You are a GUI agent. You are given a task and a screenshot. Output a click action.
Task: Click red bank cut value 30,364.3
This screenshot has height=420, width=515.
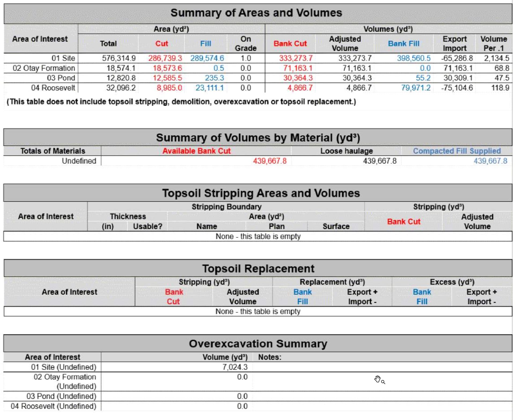point(298,78)
